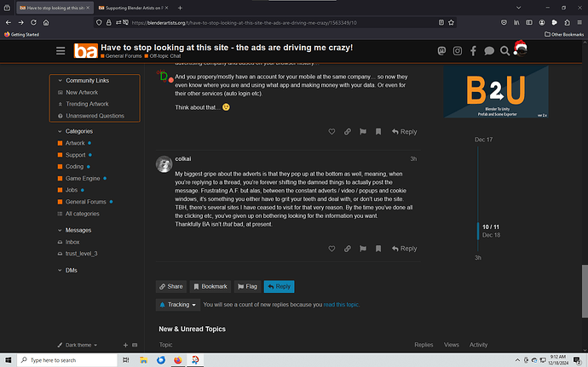Viewport: 588px width, 367px height.
Task: Flag colkai's post
Action: pos(363,249)
